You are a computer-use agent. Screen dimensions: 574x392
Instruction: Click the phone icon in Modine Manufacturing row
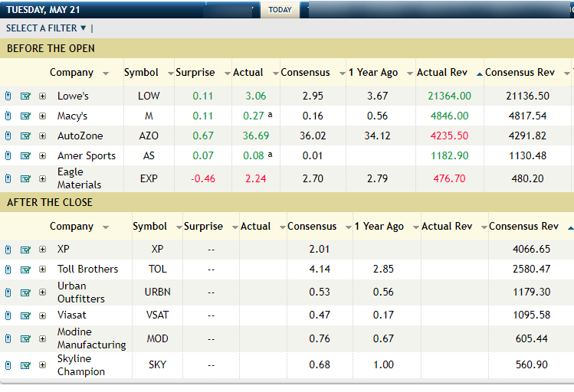point(8,339)
